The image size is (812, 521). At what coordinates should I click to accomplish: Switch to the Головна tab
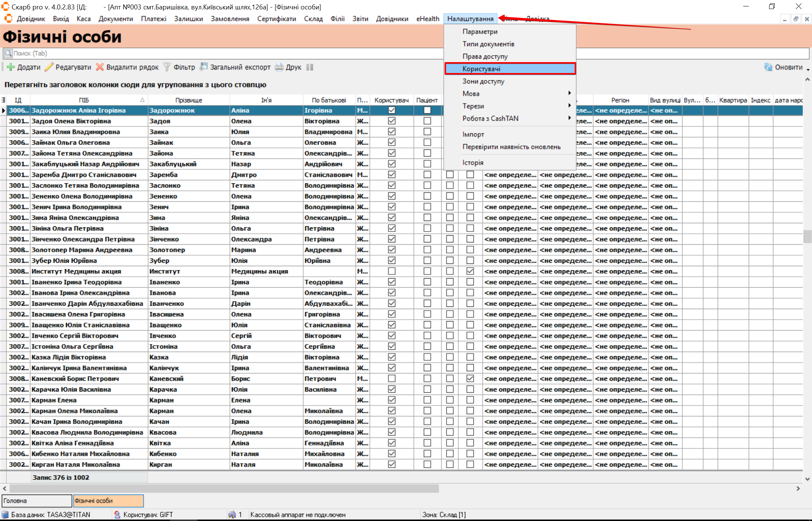pyautogui.click(x=36, y=501)
